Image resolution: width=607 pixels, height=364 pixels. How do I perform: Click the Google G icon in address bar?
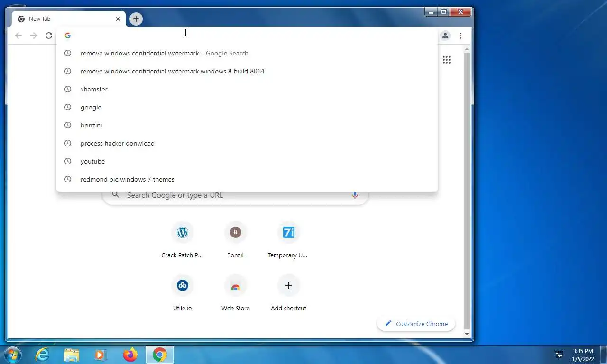pyautogui.click(x=68, y=36)
